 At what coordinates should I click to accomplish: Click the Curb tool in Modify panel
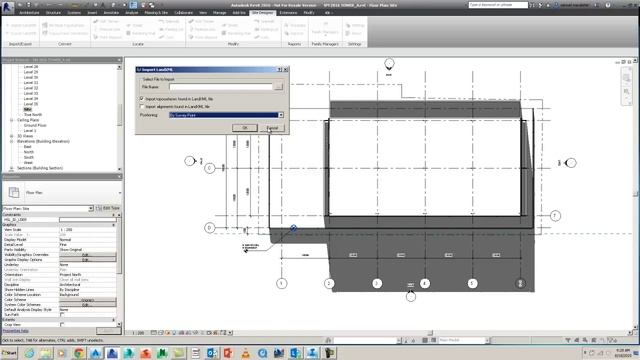pos(261,37)
